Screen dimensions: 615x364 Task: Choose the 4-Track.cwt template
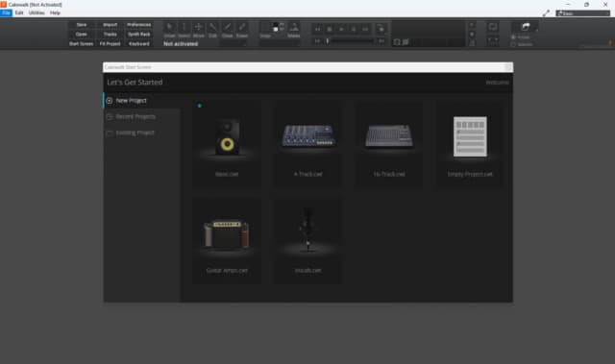pyautogui.click(x=307, y=144)
